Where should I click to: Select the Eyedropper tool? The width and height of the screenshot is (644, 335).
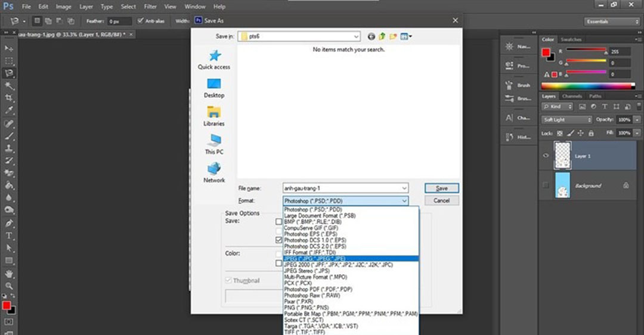pos(8,110)
